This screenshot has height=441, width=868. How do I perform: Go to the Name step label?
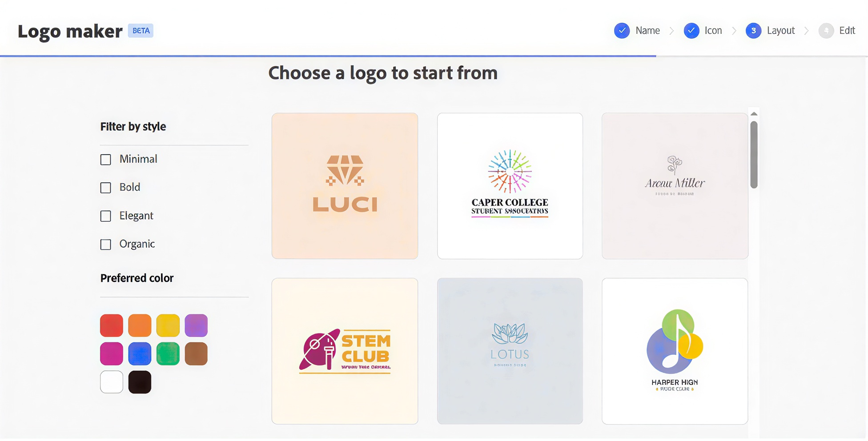[x=647, y=31]
